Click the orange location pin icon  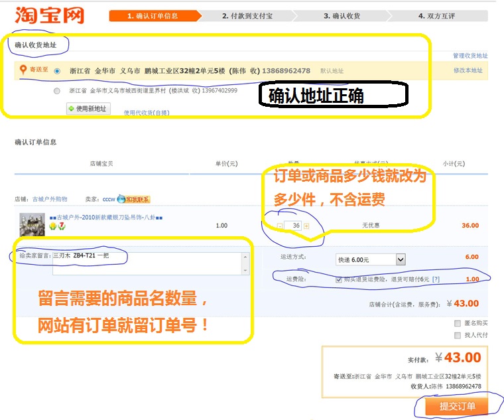(x=23, y=70)
